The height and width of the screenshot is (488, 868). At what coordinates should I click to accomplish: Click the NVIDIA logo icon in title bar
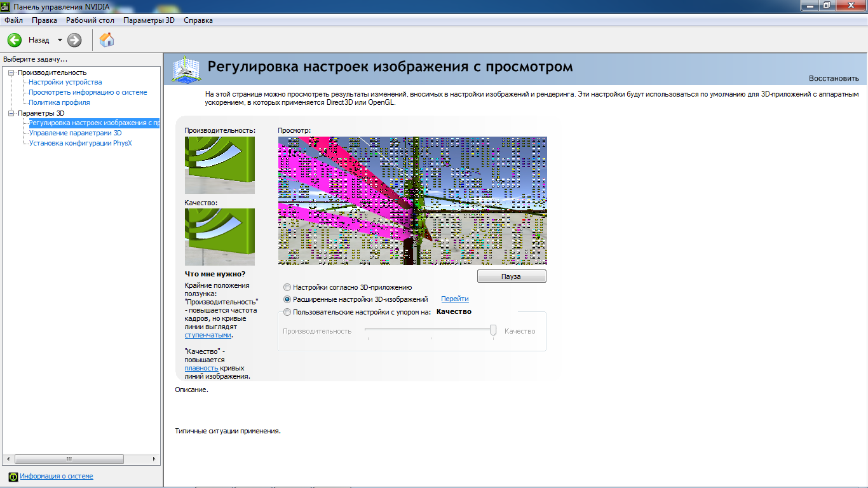coord(6,6)
